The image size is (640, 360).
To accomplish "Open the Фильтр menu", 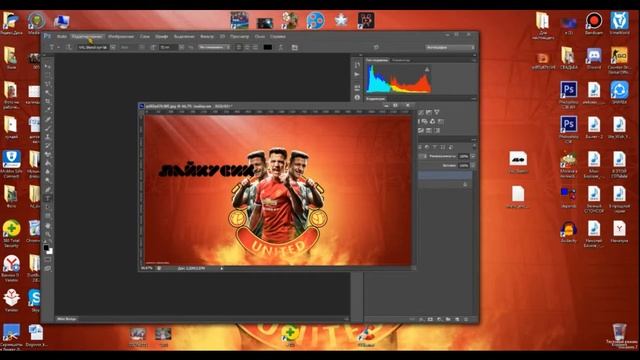I will click(x=207, y=36).
